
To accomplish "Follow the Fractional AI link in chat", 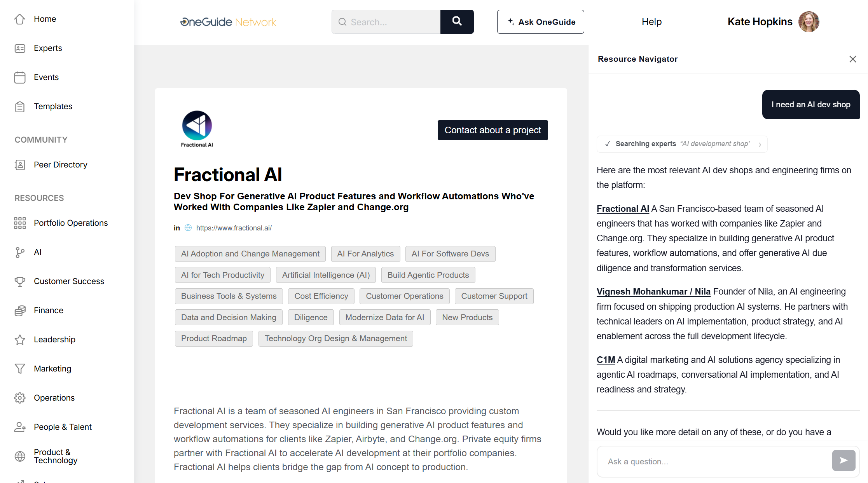I will coord(623,209).
